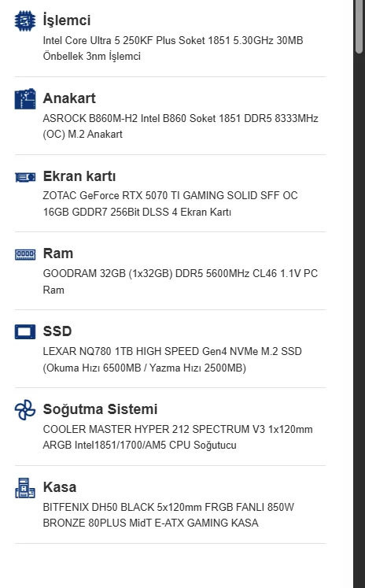Click the Anakart motherboard icon
This screenshot has width=365, height=588.
tap(25, 99)
